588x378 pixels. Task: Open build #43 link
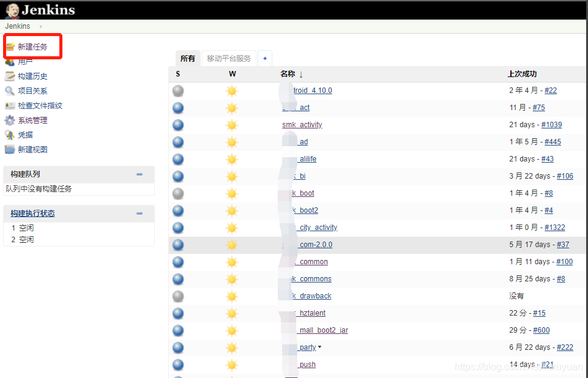[x=548, y=159]
